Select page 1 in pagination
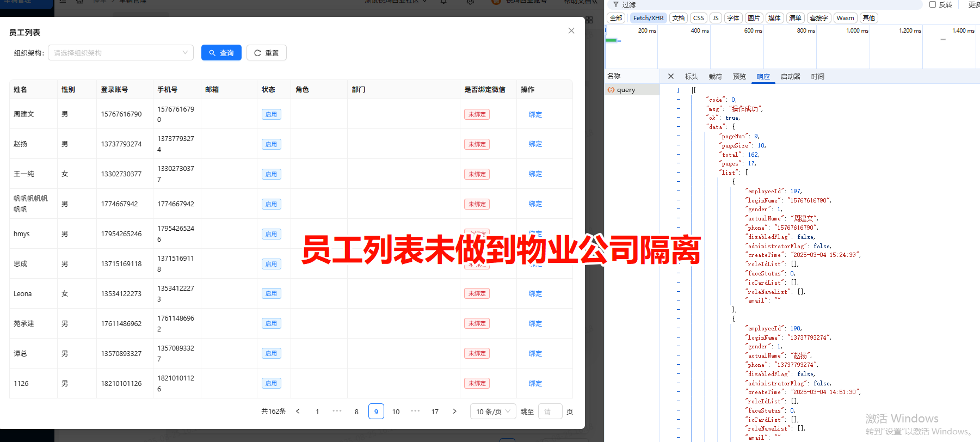The image size is (980, 442). tap(317, 412)
